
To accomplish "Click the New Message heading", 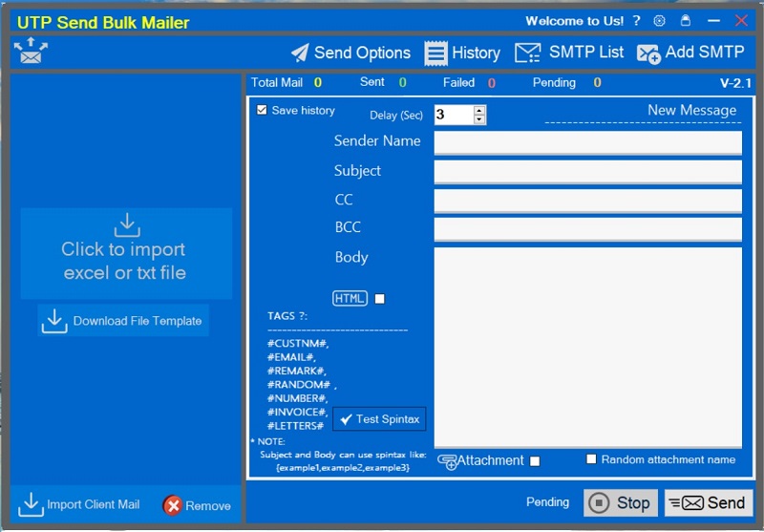I will pos(691,110).
